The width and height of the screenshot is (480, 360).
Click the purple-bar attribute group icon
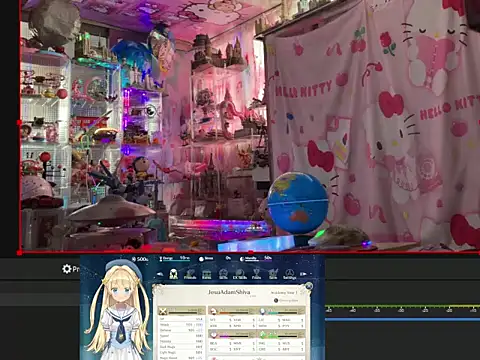[213, 334]
